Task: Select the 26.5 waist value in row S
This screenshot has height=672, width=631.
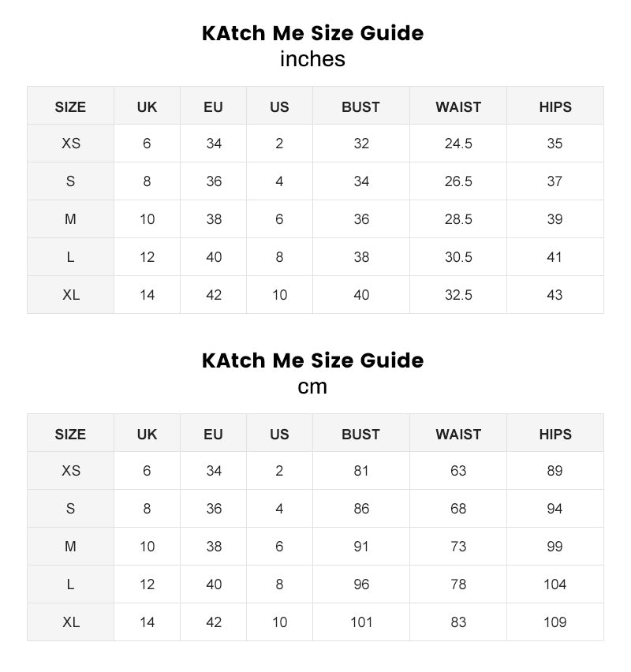Action: coord(458,181)
